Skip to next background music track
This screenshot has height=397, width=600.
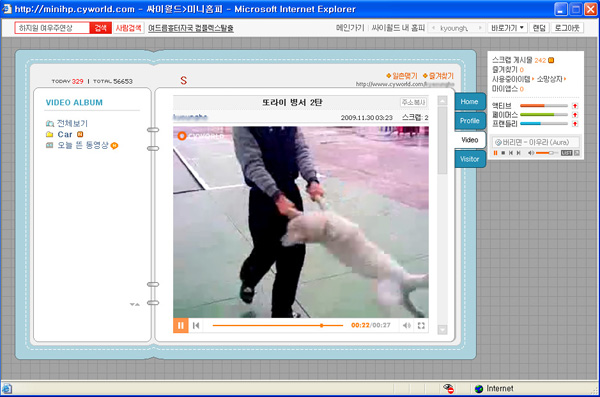[518, 153]
